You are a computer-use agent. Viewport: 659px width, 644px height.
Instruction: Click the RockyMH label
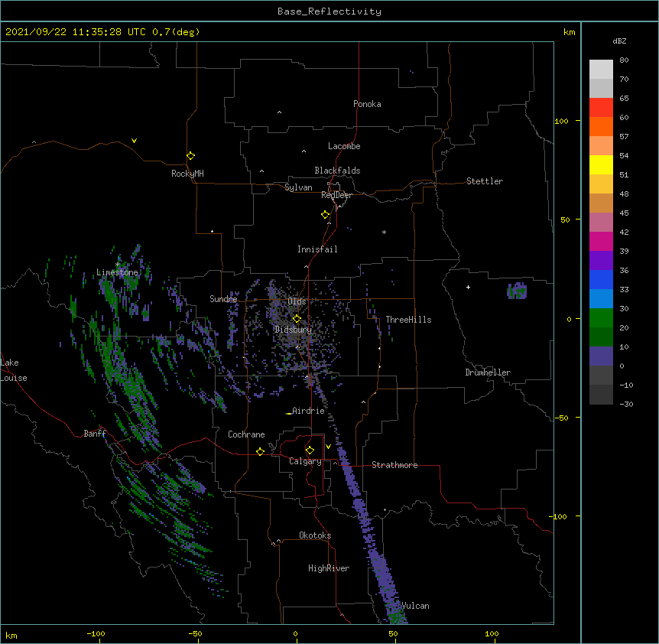tap(187, 174)
